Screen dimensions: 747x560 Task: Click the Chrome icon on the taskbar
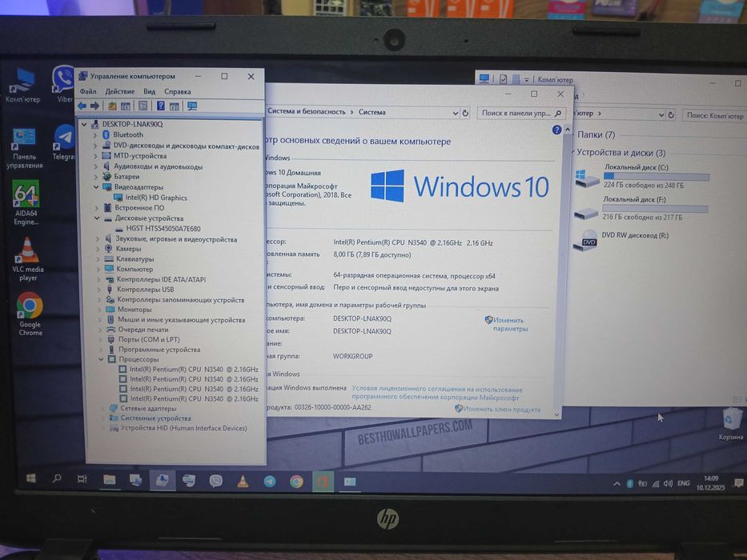point(296,482)
